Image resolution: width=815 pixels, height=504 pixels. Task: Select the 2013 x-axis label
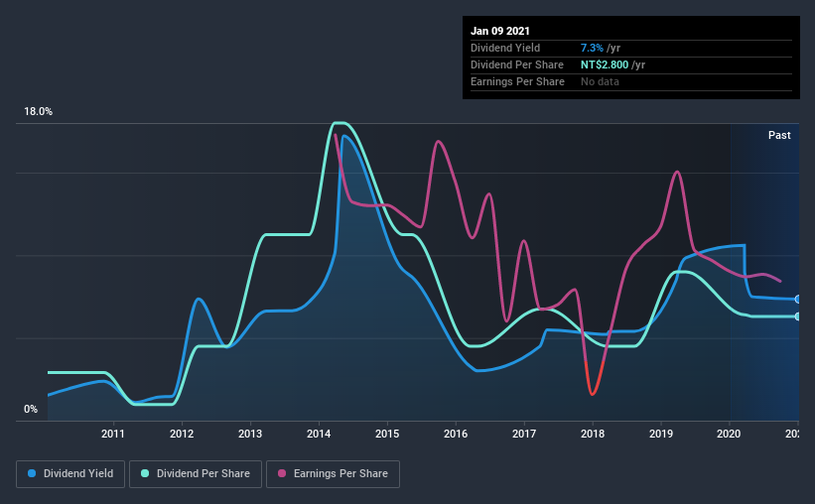[250, 434]
